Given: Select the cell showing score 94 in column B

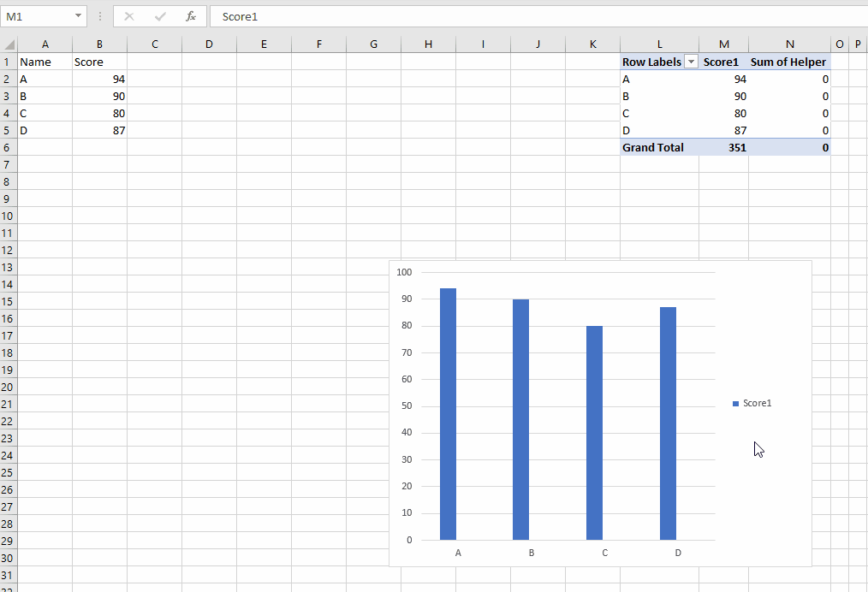Looking at the screenshot, I should (99, 79).
